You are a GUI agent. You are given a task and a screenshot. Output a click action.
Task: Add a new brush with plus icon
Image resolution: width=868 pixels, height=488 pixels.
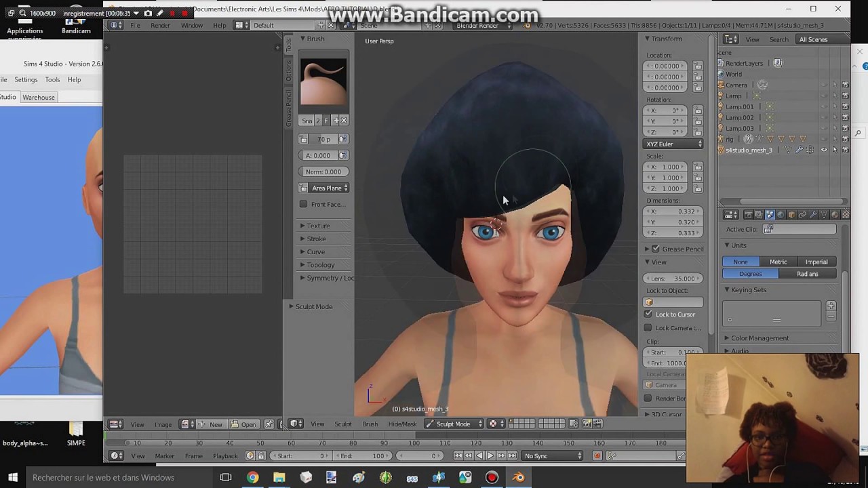[x=336, y=121]
